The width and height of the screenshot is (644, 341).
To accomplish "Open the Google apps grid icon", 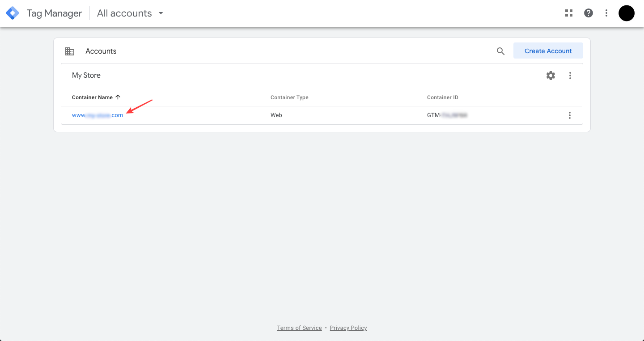I will pos(568,13).
